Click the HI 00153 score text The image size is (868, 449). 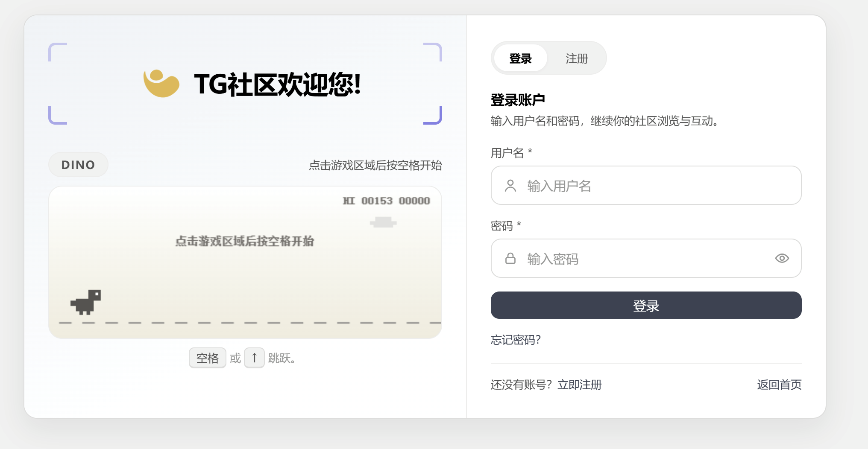click(x=368, y=201)
